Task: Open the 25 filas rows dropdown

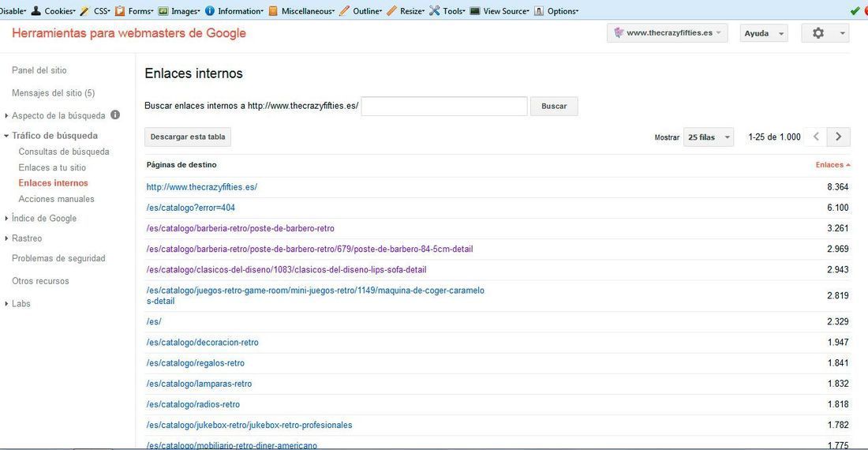Action: coord(709,137)
